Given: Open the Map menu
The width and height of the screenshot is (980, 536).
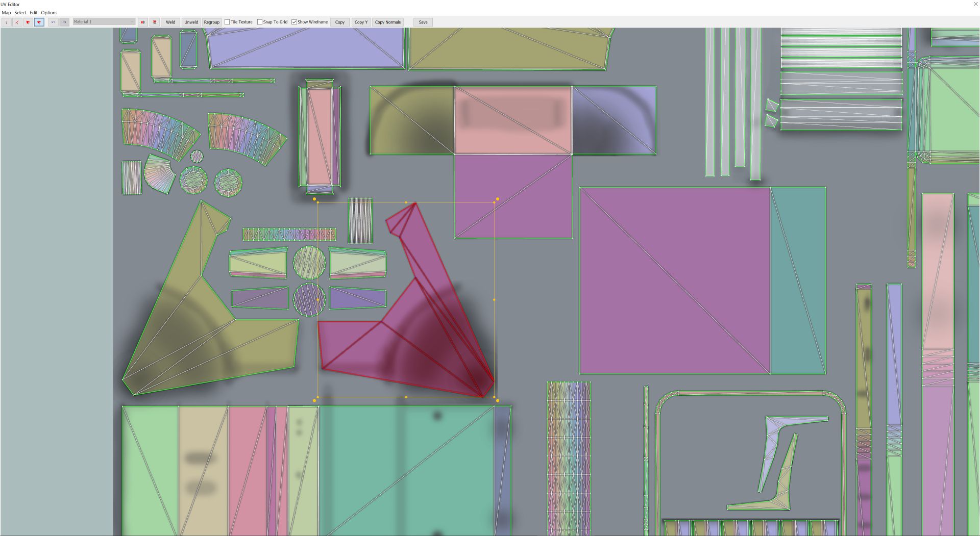Looking at the screenshot, I should click(6, 13).
